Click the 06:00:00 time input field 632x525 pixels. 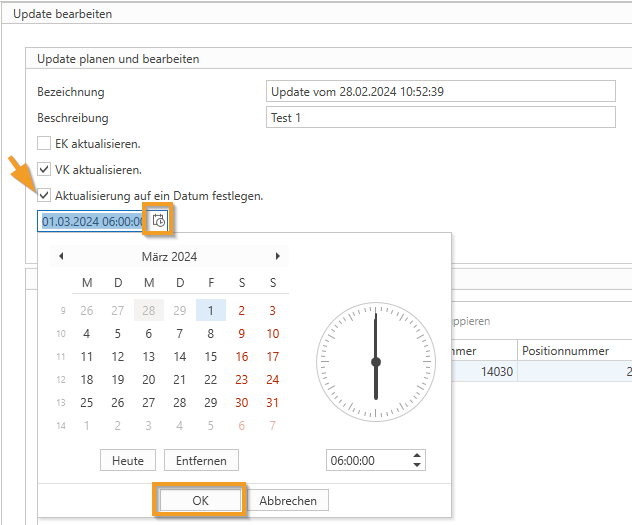[367, 460]
